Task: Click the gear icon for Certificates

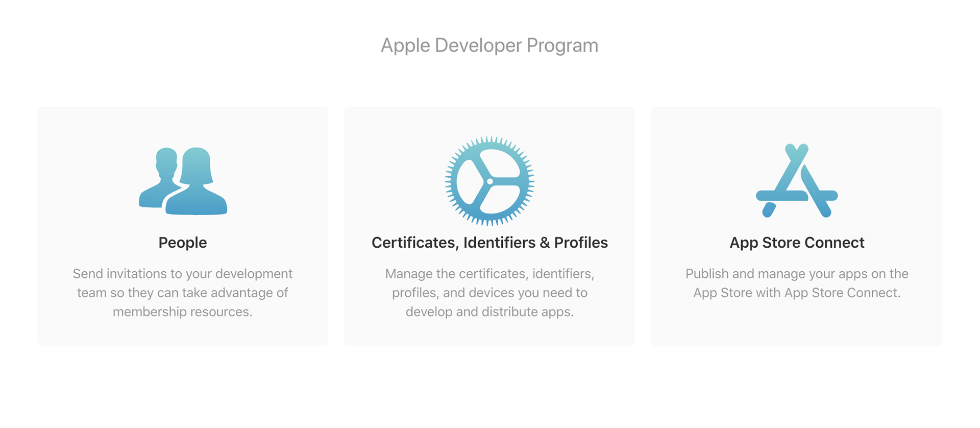Action: (489, 181)
